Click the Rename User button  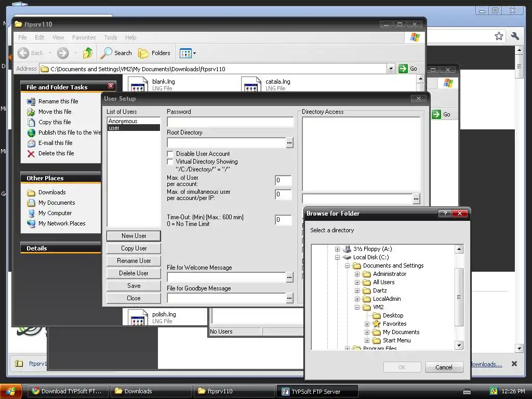134,261
